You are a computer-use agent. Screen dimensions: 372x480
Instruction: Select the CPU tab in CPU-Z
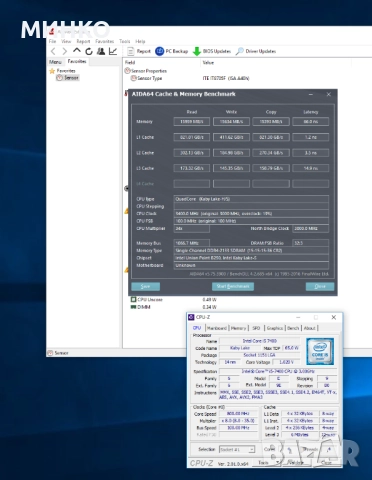coord(197,328)
